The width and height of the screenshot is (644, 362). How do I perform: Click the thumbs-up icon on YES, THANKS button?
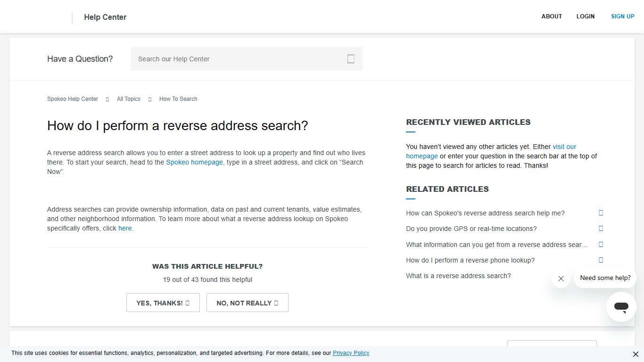(187, 303)
